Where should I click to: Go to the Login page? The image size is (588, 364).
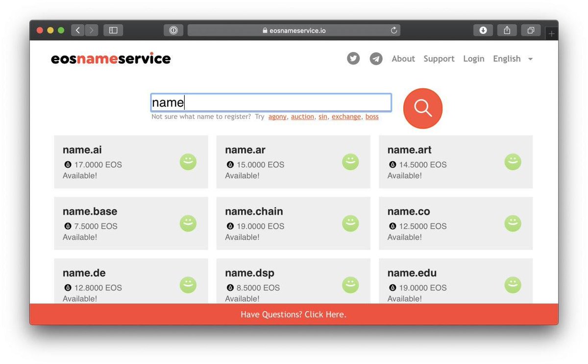click(474, 59)
